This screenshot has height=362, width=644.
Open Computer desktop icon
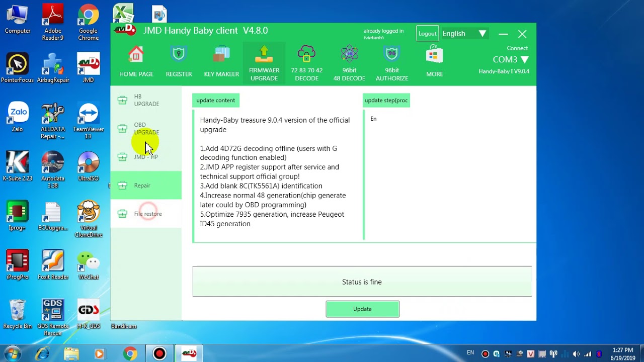pyautogui.click(x=18, y=19)
